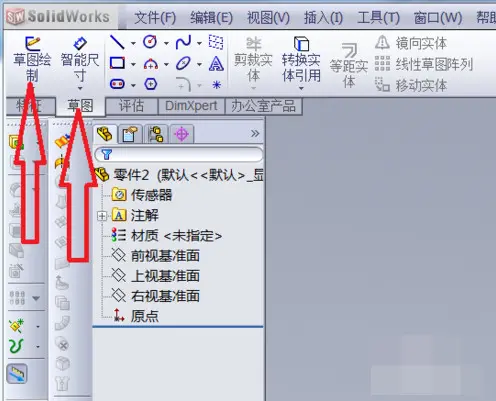Select the Spline sketch tool
The width and height of the screenshot is (496, 401).
coord(183,42)
